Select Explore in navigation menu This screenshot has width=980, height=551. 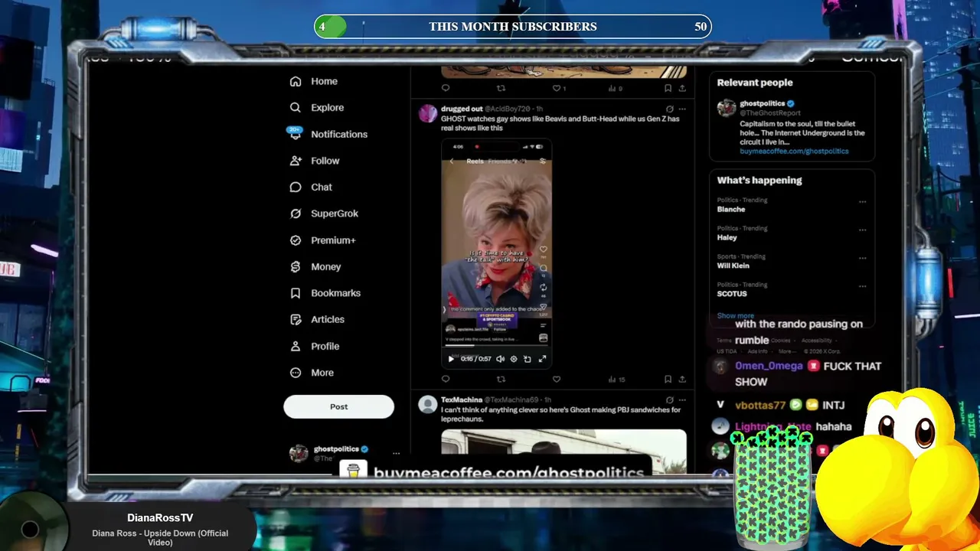[x=327, y=108]
